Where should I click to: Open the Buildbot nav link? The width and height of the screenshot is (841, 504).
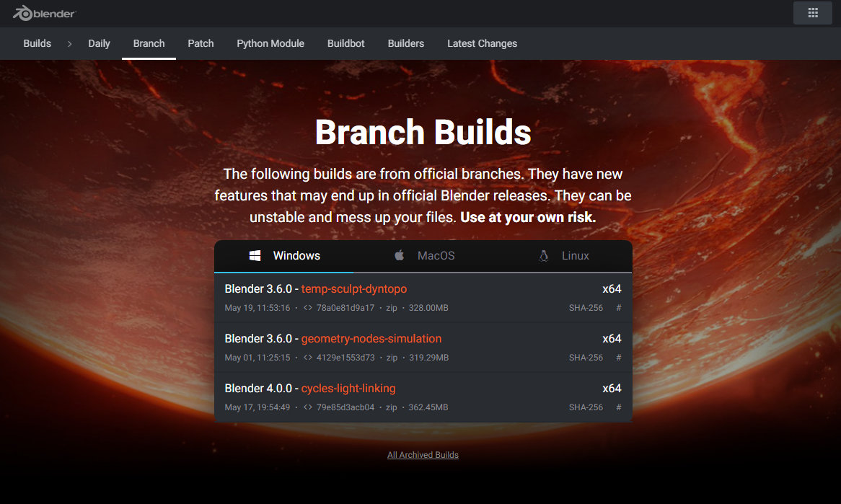(345, 43)
